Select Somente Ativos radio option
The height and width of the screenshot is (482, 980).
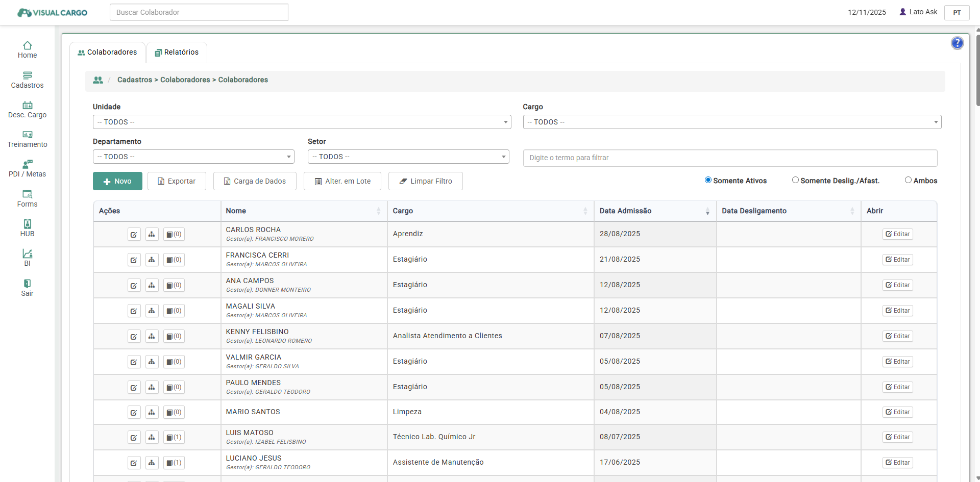point(708,180)
